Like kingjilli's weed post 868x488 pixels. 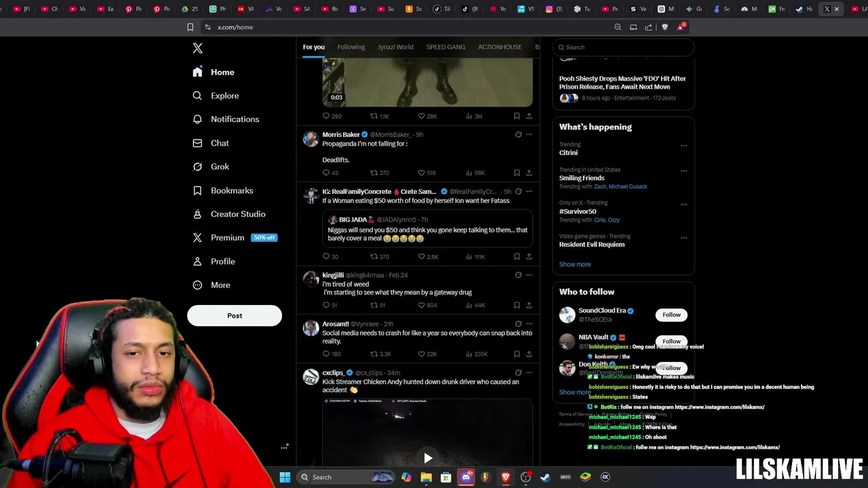pyautogui.click(x=427, y=305)
